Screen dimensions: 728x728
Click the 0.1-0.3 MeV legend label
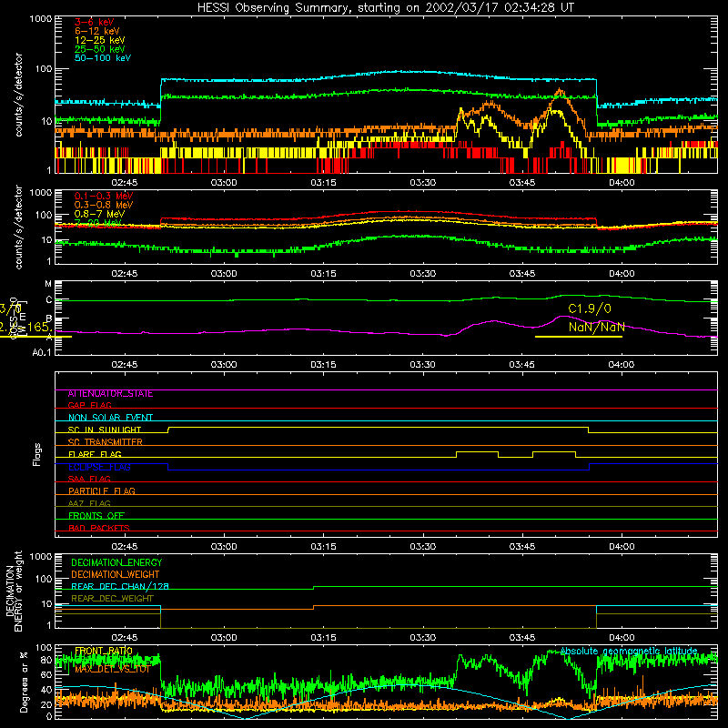click(104, 196)
